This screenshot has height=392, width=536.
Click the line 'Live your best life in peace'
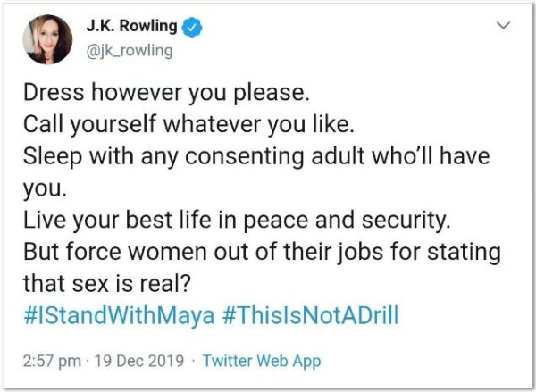pyautogui.click(x=237, y=220)
